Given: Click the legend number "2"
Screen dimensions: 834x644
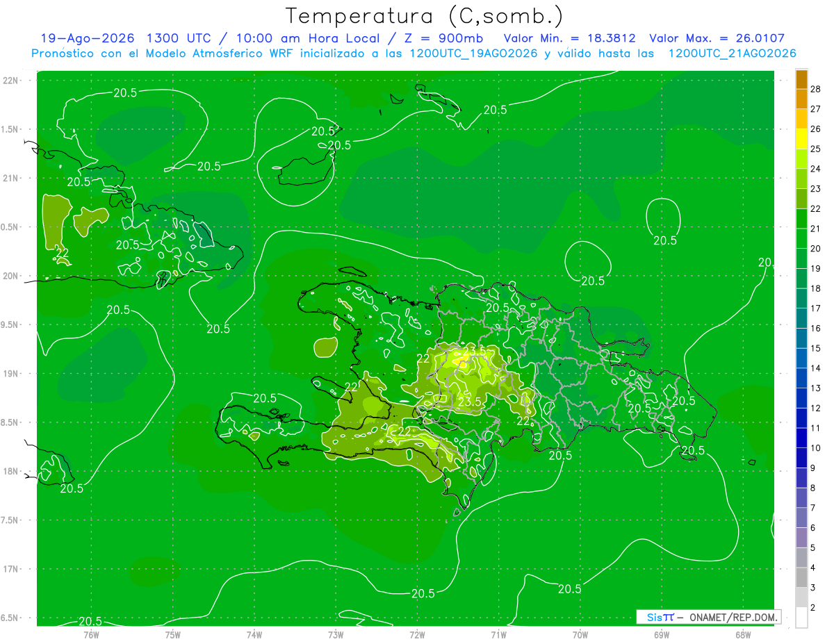Looking at the screenshot, I should (813, 608).
